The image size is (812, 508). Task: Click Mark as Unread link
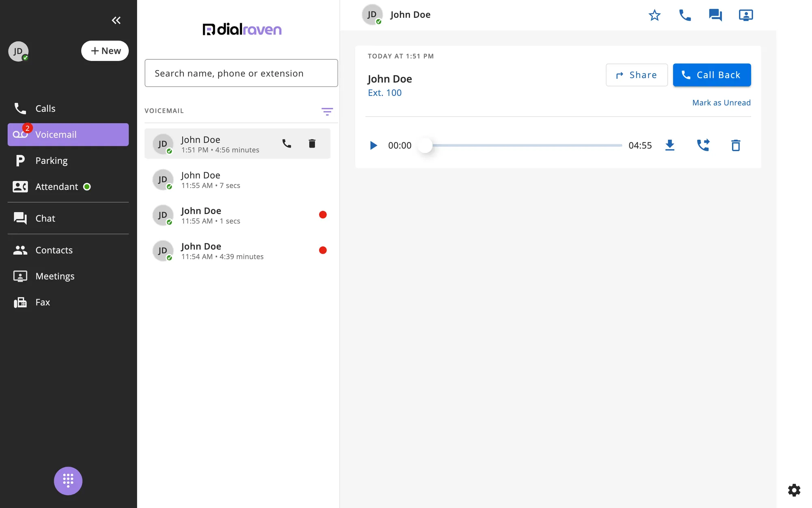click(721, 103)
